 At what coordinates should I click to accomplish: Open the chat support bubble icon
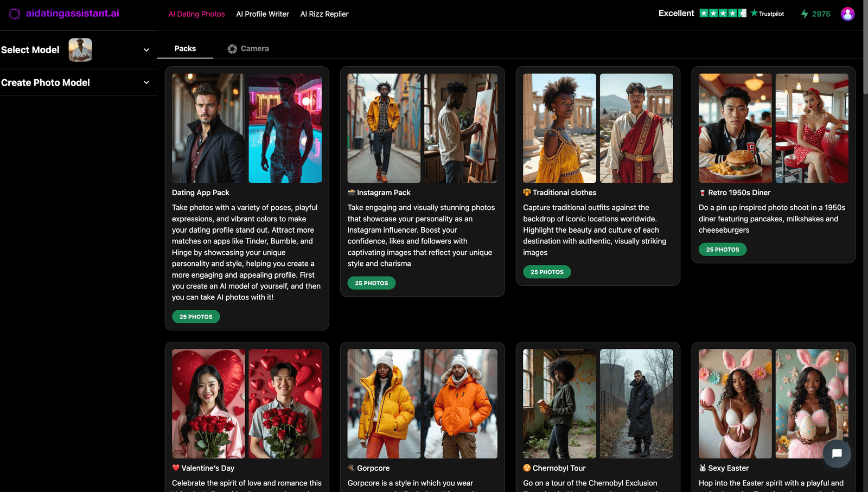(837, 453)
